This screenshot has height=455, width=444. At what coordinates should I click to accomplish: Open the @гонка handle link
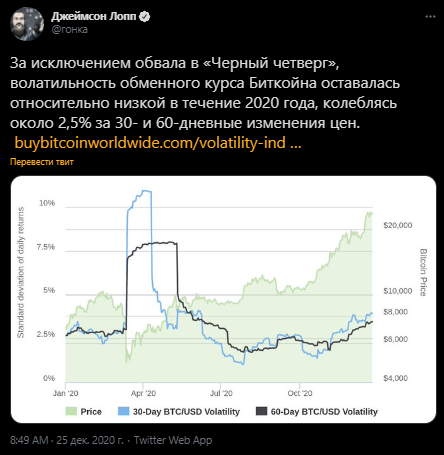tap(70, 30)
